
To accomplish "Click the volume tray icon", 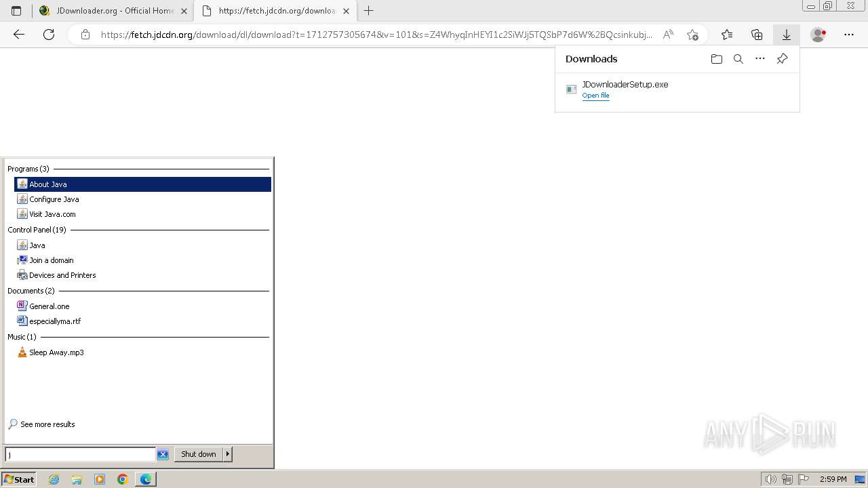I will tap(770, 479).
